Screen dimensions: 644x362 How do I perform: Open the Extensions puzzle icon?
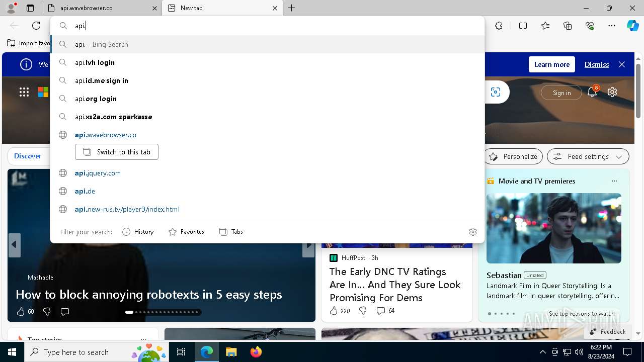(x=499, y=26)
